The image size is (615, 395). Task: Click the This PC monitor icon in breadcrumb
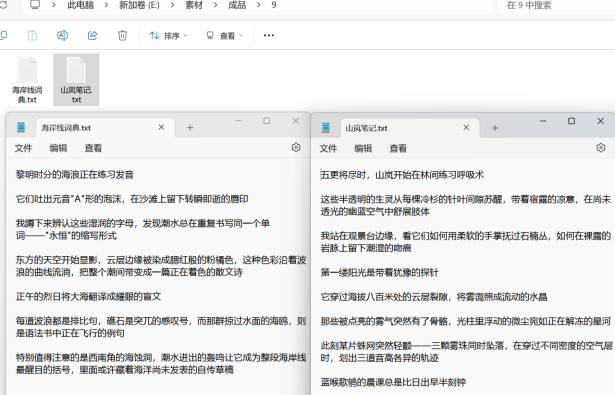[35, 5]
